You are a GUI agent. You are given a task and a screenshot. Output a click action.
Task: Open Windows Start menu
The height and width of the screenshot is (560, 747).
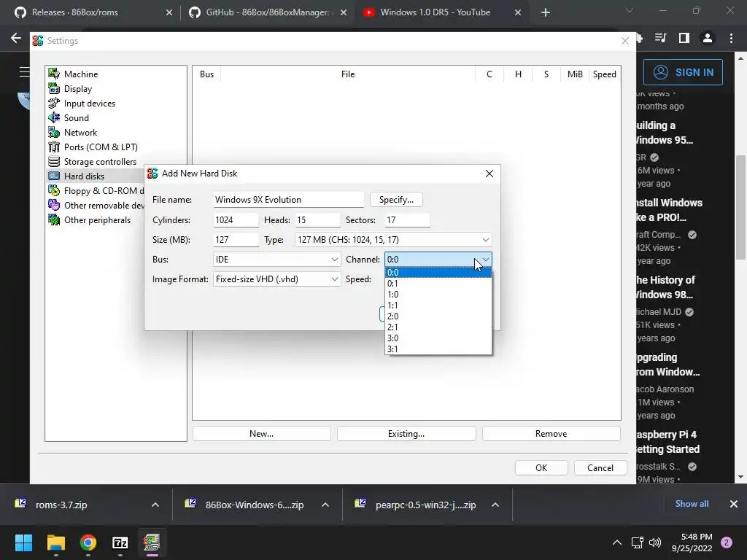click(x=23, y=542)
